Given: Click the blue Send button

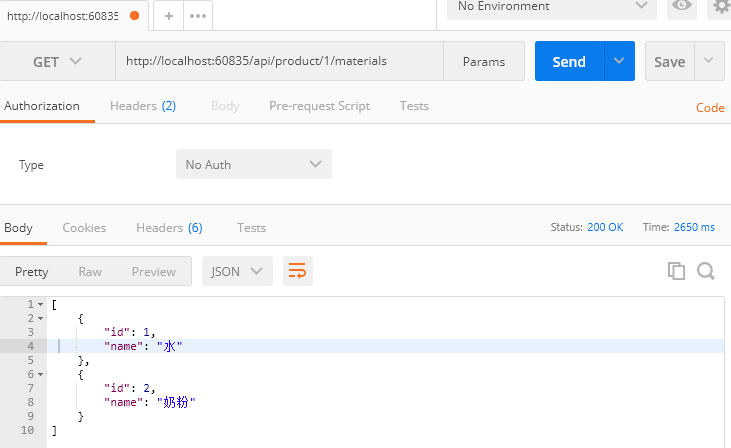Looking at the screenshot, I should pyautogui.click(x=569, y=61).
